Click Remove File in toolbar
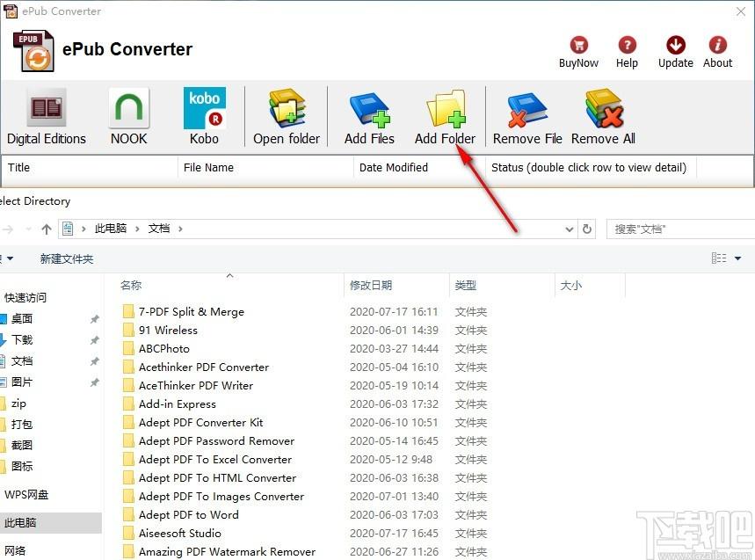 (x=527, y=110)
